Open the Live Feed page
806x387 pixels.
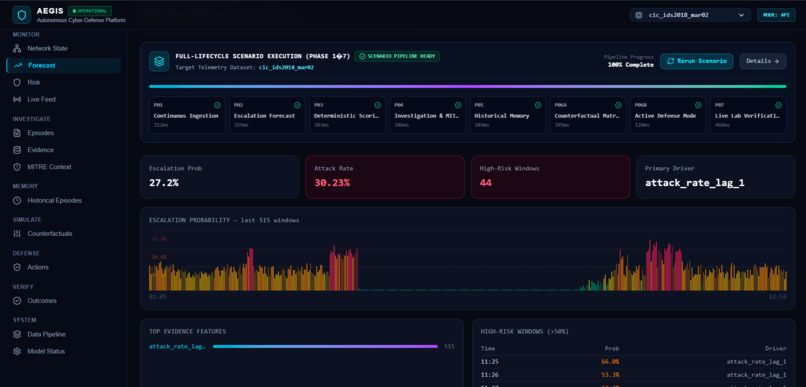[x=63, y=99]
